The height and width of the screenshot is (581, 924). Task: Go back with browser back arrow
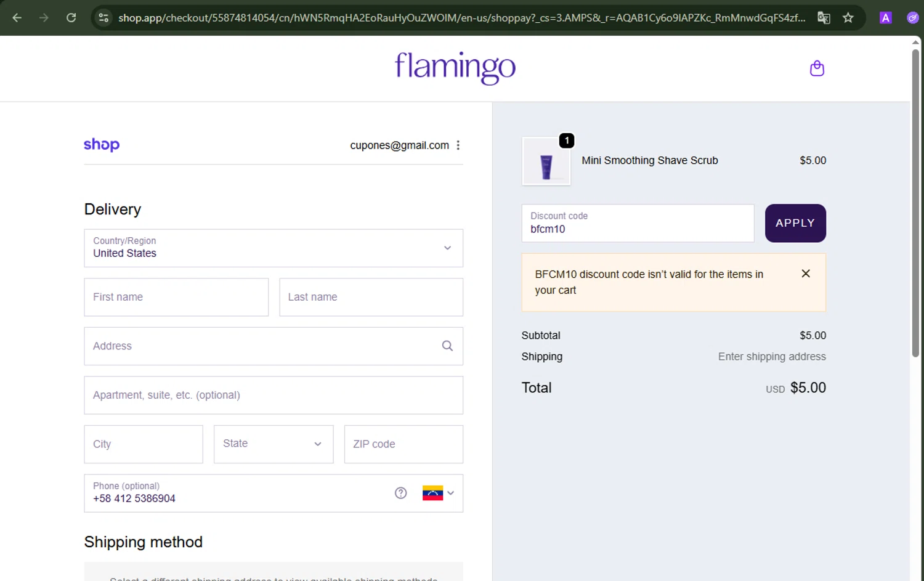click(17, 18)
